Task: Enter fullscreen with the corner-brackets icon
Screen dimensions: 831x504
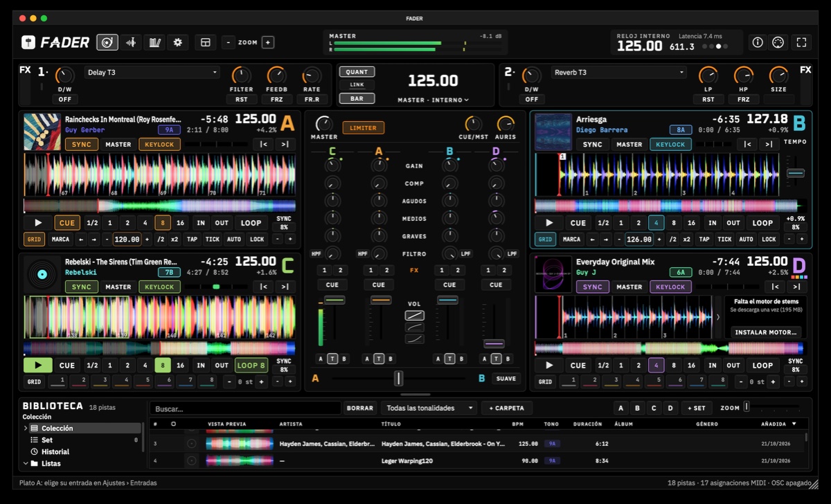Action: point(801,42)
